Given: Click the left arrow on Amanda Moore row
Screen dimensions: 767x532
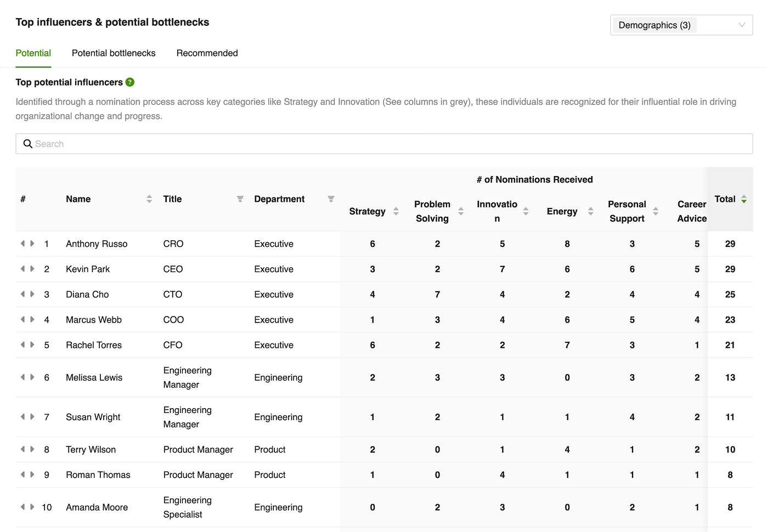Looking at the screenshot, I should tap(22, 507).
